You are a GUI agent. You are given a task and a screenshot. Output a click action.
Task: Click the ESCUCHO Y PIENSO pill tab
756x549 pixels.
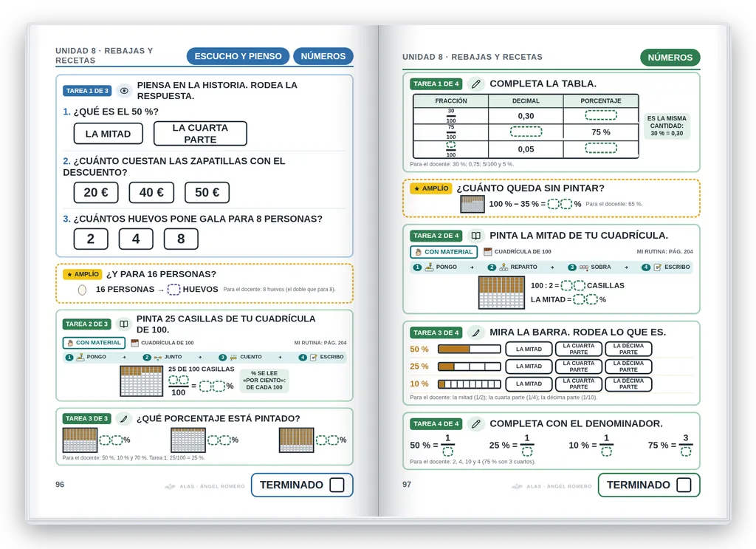click(238, 56)
